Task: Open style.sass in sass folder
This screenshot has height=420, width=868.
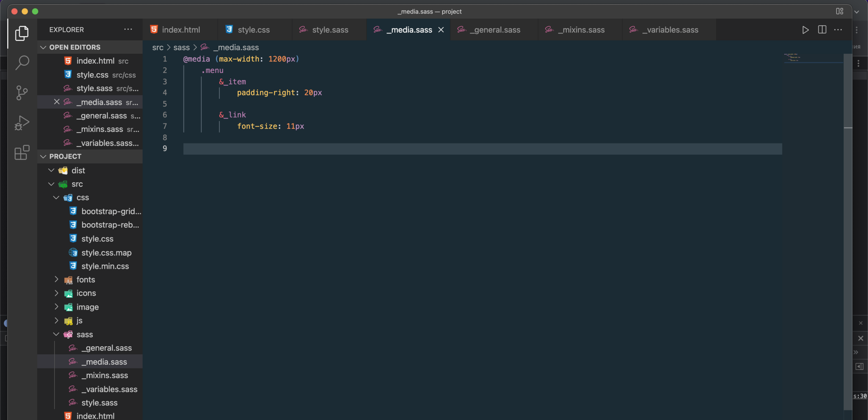Action: (90, 403)
